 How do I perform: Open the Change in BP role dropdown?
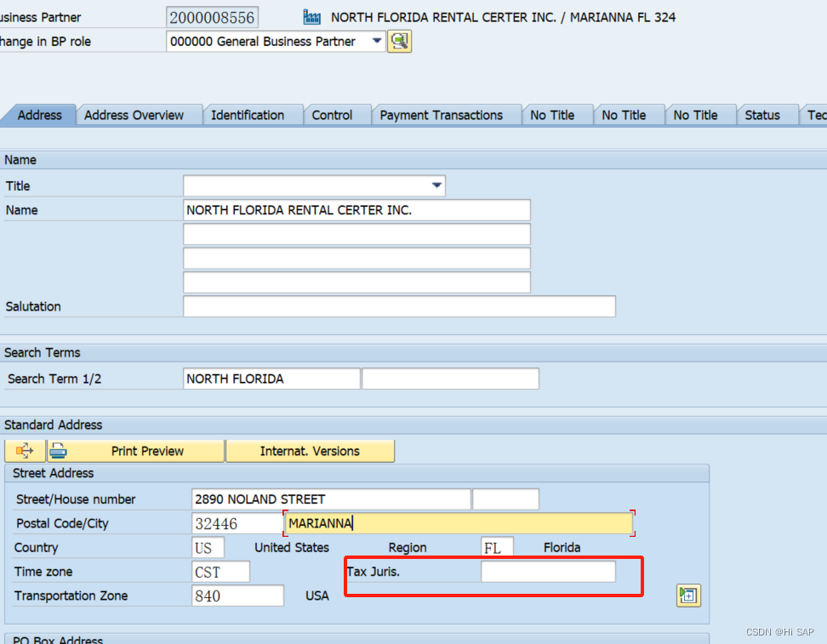point(377,41)
